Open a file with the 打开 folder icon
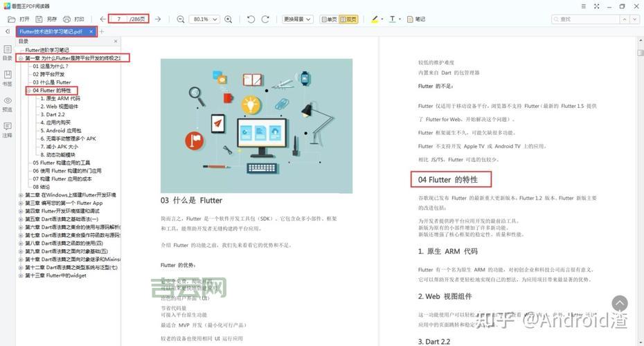 click(12, 19)
